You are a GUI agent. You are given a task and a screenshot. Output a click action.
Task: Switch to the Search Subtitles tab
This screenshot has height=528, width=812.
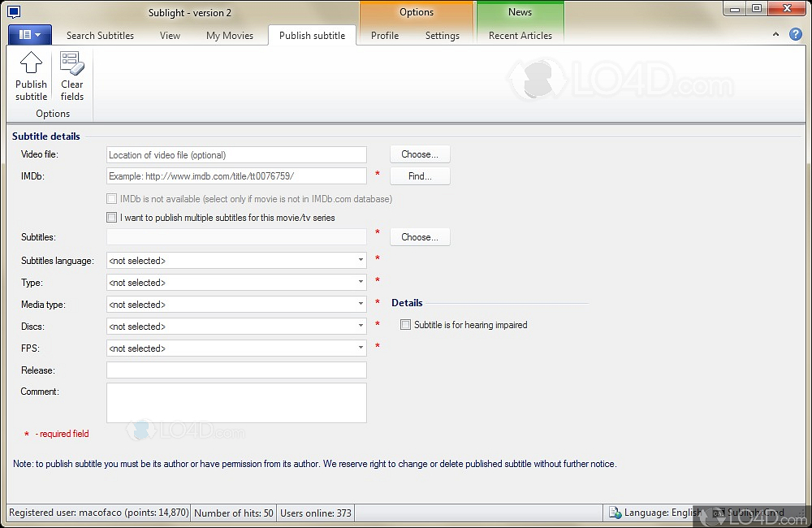100,36
